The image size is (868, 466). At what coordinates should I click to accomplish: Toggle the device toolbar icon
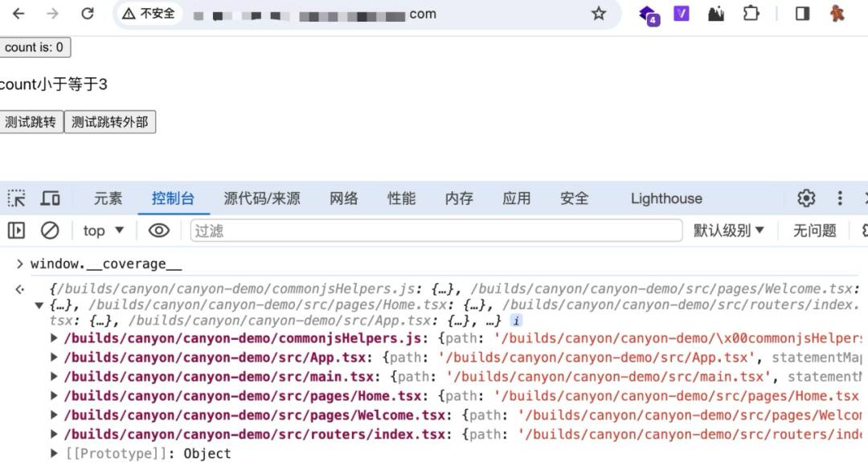coord(50,198)
